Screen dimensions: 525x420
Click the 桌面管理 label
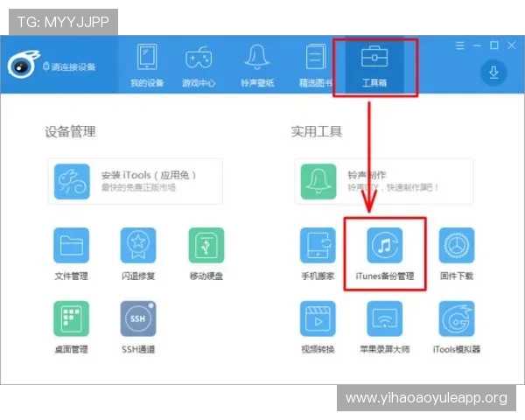coord(72,349)
